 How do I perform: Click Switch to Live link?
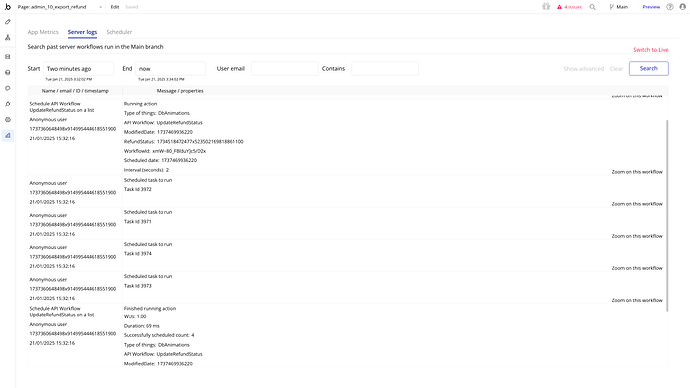(x=651, y=50)
